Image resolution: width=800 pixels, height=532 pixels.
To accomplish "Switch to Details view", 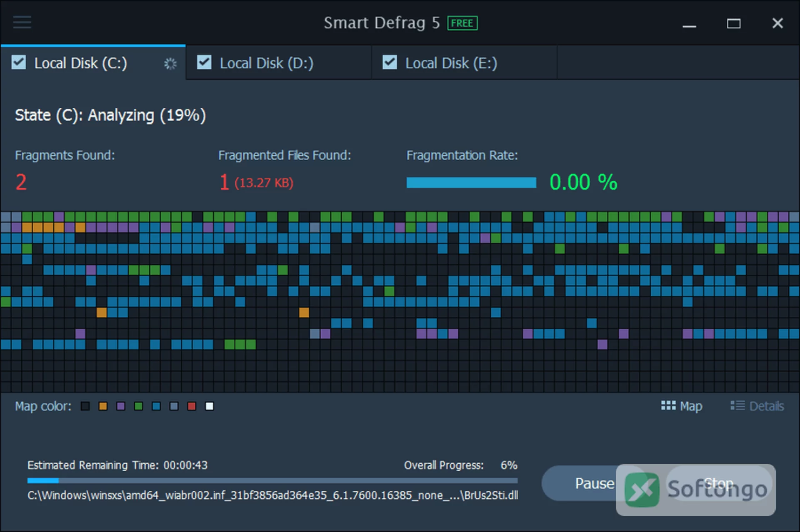I will (757, 406).
